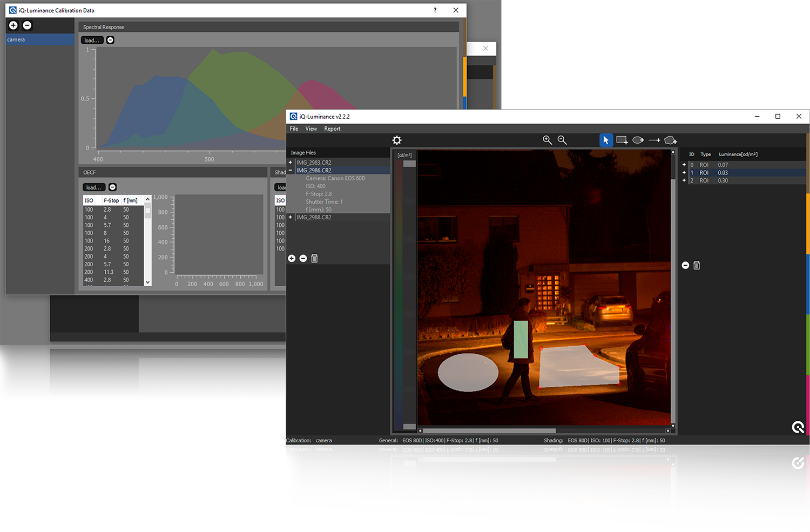Choose the line measurement tool
810x532 pixels.
pyautogui.click(x=654, y=140)
